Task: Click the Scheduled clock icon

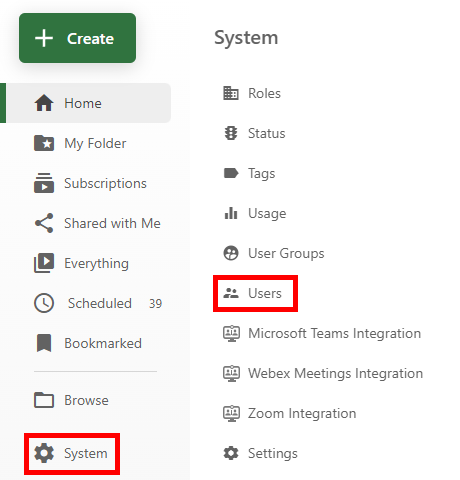Action: 44,303
